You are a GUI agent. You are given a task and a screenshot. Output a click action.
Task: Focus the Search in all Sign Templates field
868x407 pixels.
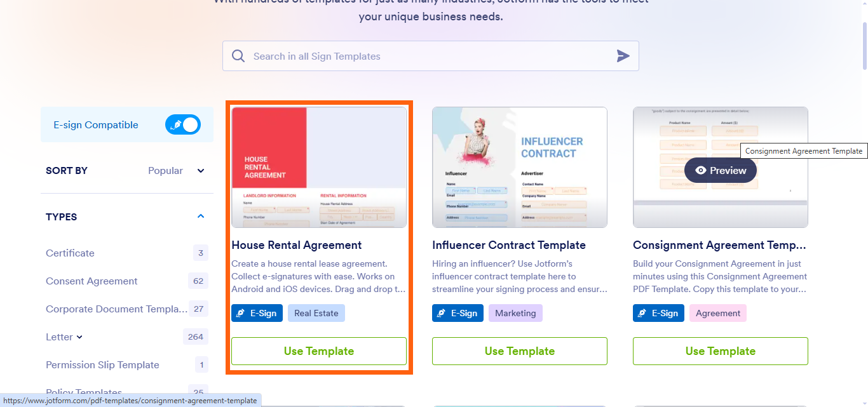click(426, 56)
